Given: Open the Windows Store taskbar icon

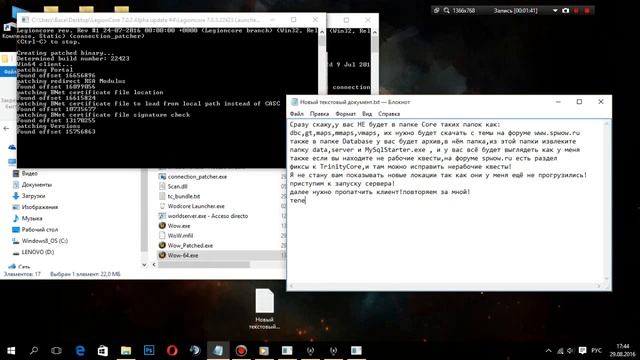Looking at the screenshot, I should click(x=103, y=351).
